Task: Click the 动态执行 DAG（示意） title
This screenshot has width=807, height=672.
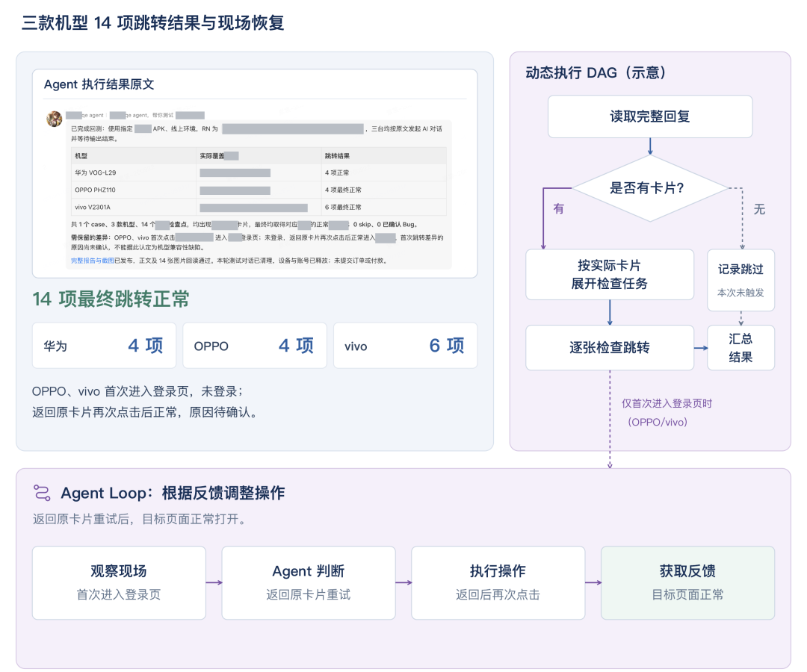Action: pos(597,73)
